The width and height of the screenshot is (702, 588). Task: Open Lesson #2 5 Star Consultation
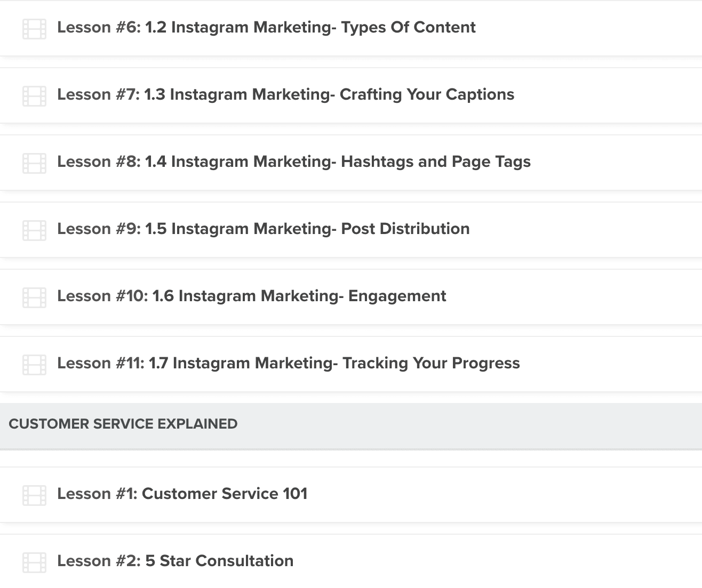tap(175, 561)
